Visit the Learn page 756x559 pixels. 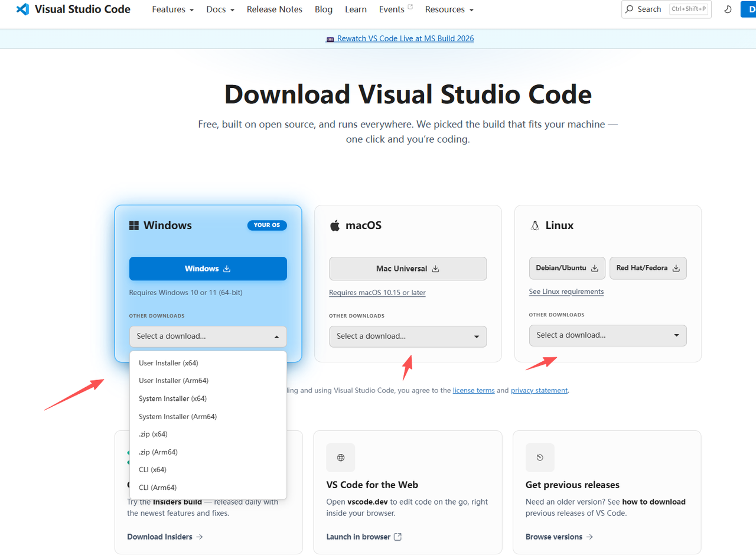pos(356,9)
